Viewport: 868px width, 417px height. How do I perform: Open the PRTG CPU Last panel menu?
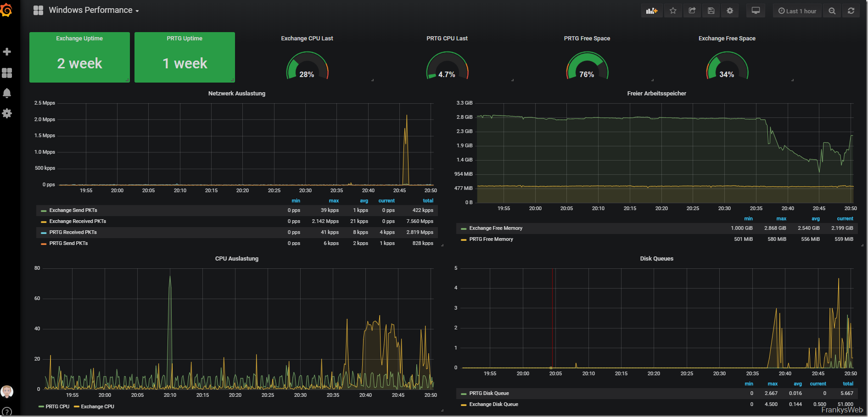click(x=447, y=39)
